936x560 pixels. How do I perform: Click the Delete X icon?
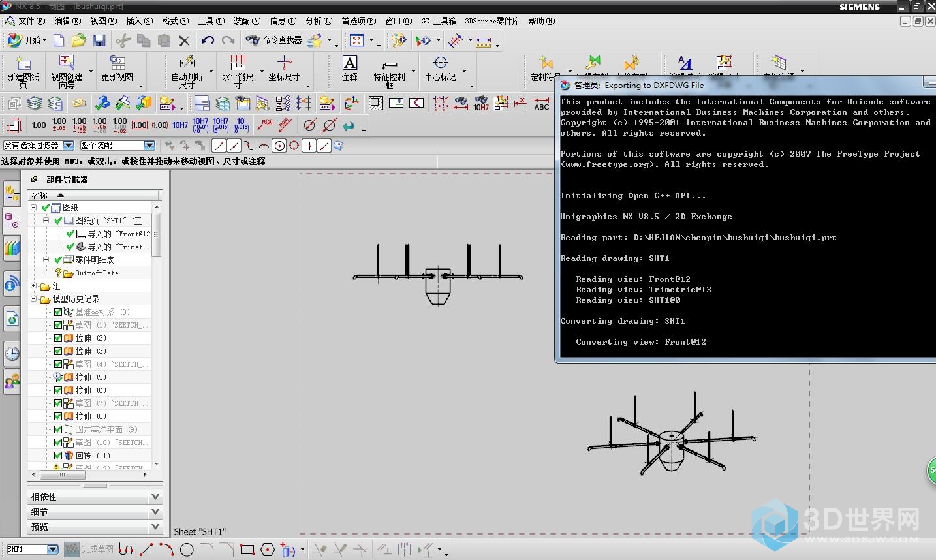184,40
